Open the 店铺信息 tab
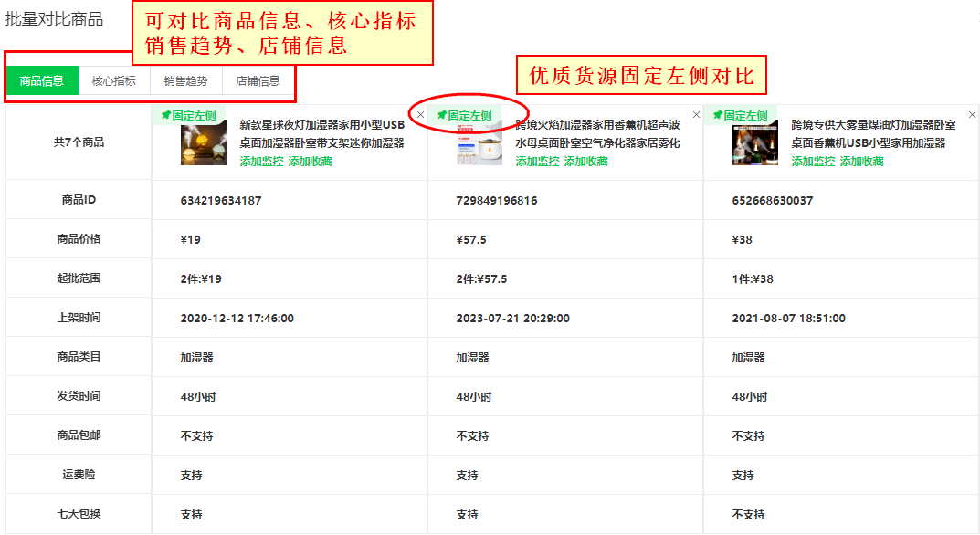The height and width of the screenshot is (535, 980). coord(258,80)
